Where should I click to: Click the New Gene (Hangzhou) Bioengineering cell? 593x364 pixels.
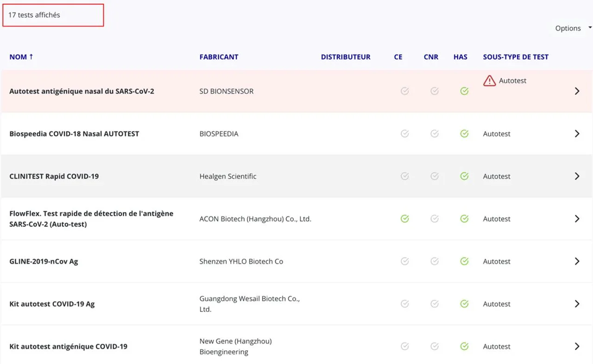coord(235,346)
